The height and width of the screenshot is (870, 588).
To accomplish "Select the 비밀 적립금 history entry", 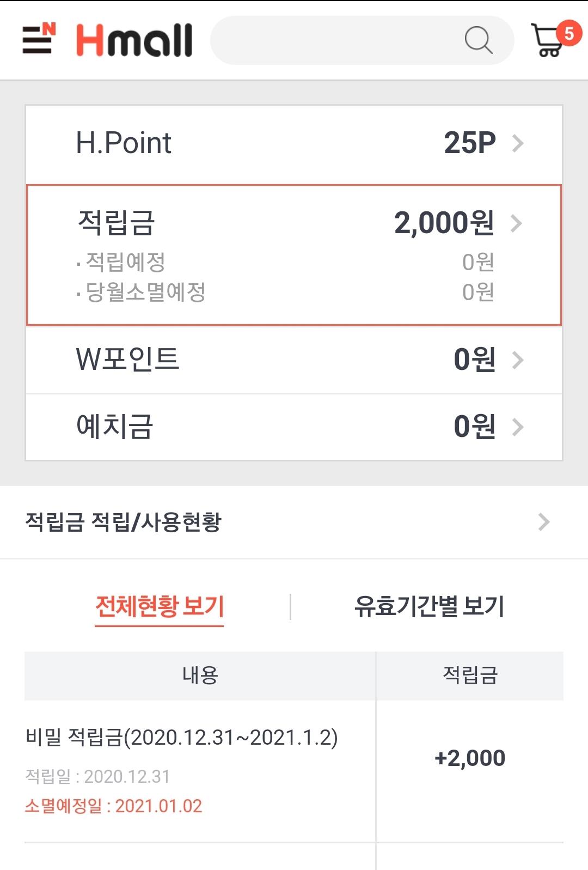I will pos(182,738).
